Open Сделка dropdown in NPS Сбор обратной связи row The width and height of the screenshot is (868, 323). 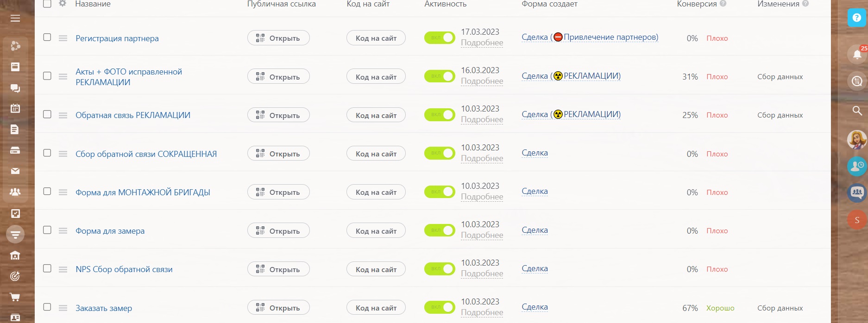coord(535,268)
